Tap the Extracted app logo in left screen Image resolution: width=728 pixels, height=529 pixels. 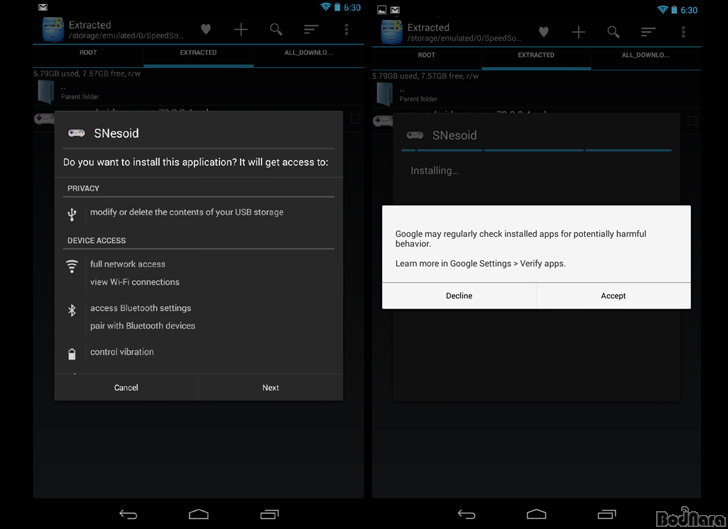53,29
